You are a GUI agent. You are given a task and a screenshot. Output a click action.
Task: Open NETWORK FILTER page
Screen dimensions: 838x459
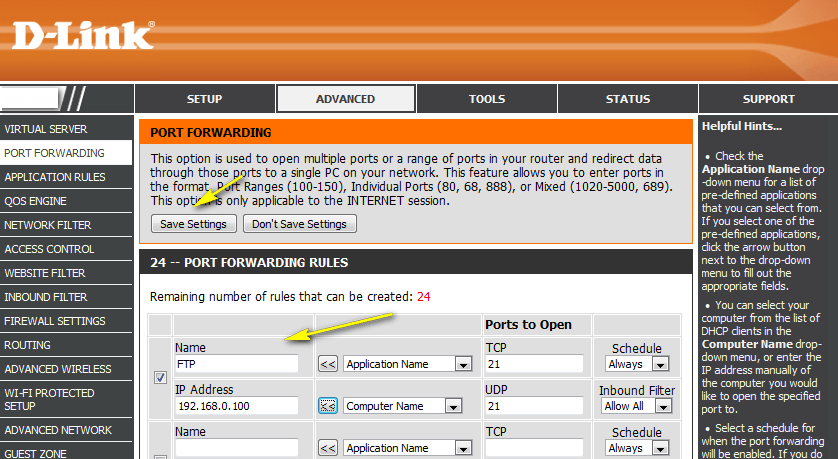(66, 225)
